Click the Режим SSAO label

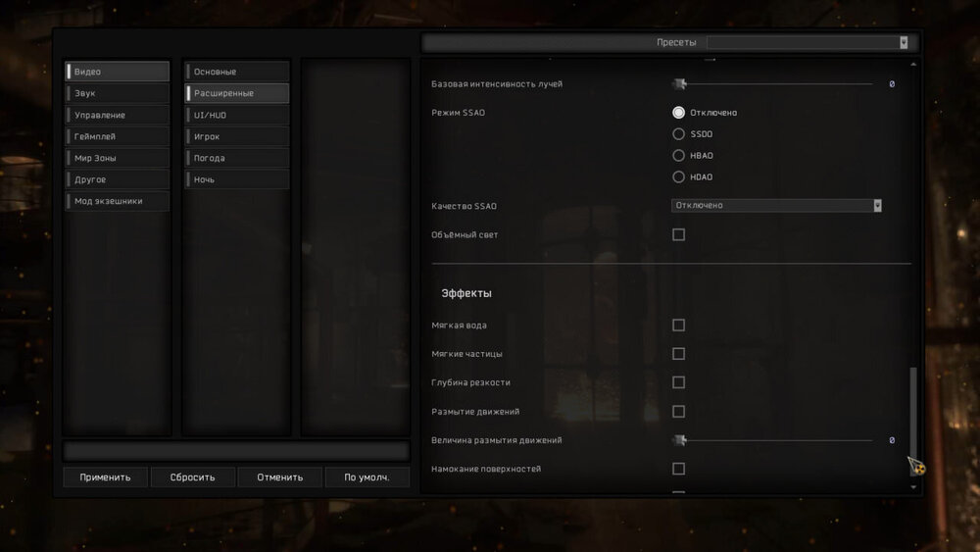(x=458, y=113)
